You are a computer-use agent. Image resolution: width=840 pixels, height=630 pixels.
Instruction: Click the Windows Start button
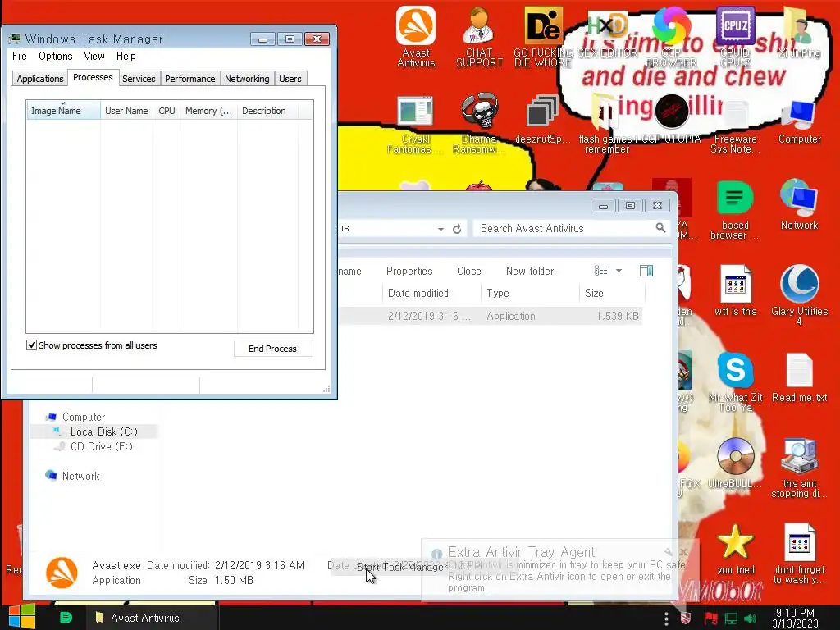click(22, 617)
